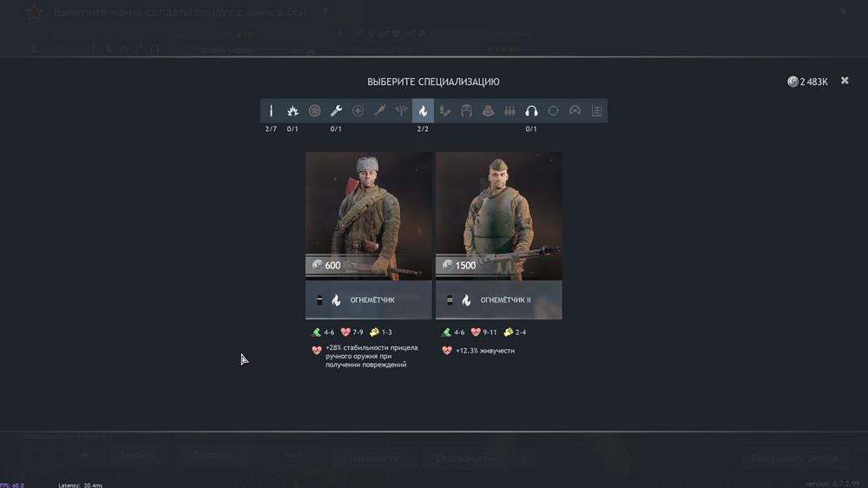Select the row of cartridges icon
868x488 pixels.
pos(510,111)
